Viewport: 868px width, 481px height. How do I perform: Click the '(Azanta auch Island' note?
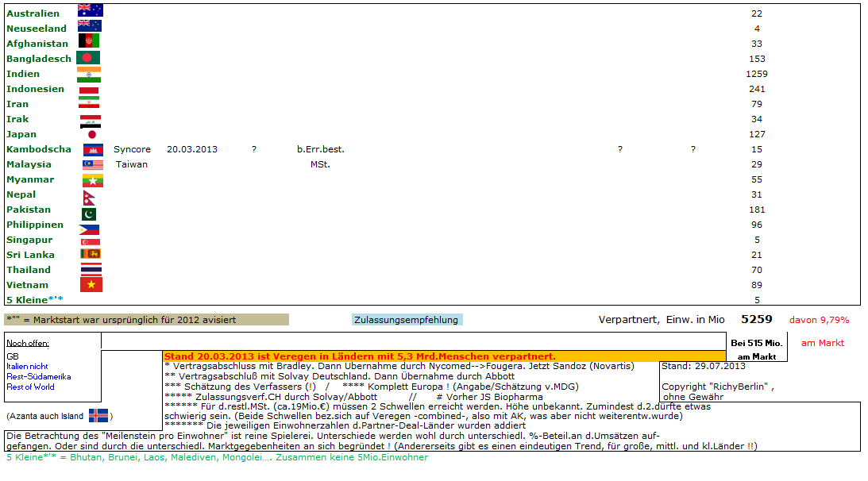pos(44,416)
